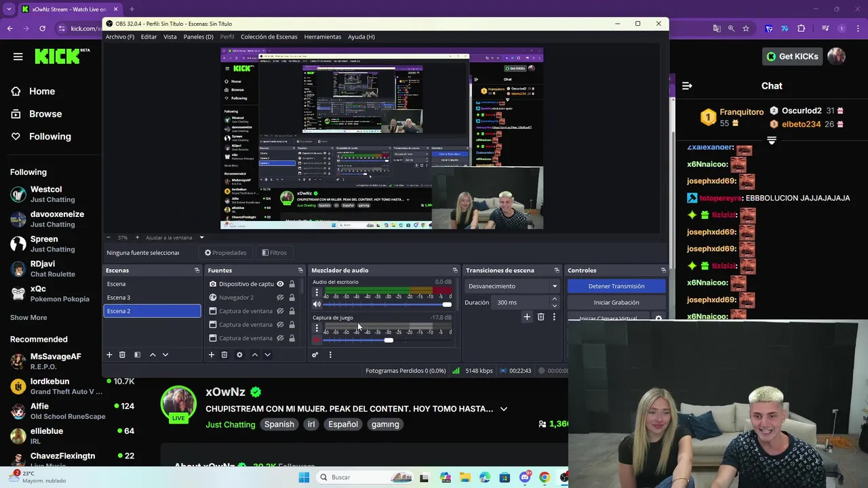The height and width of the screenshot is (488, 868).
Task: Open scene filters icon in Escenas toolbar
Action: coord(137,354)
